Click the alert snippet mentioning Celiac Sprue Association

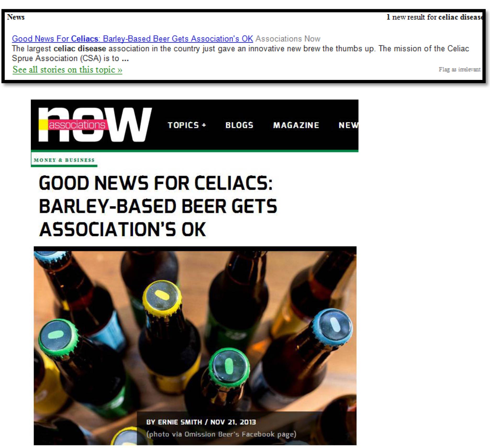pos(240,53)
